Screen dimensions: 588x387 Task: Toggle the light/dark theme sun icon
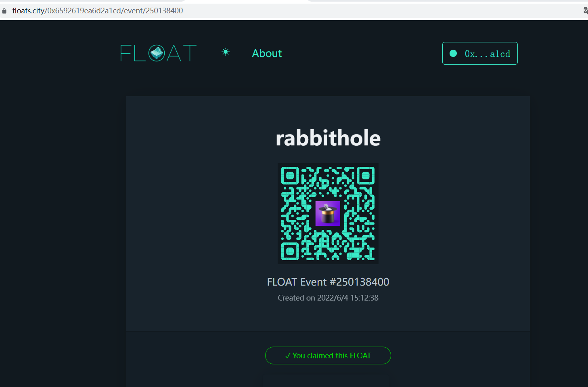click(x=226, y=52)
